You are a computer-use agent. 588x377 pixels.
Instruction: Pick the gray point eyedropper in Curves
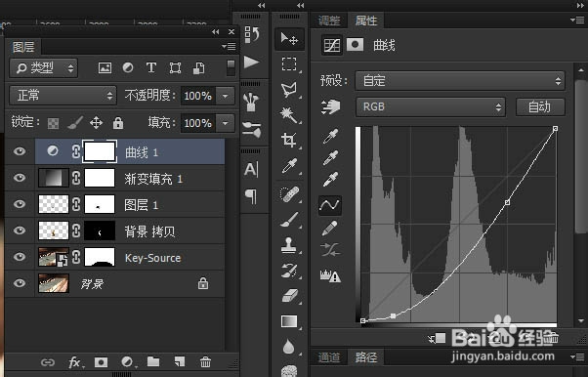(330, 158)
